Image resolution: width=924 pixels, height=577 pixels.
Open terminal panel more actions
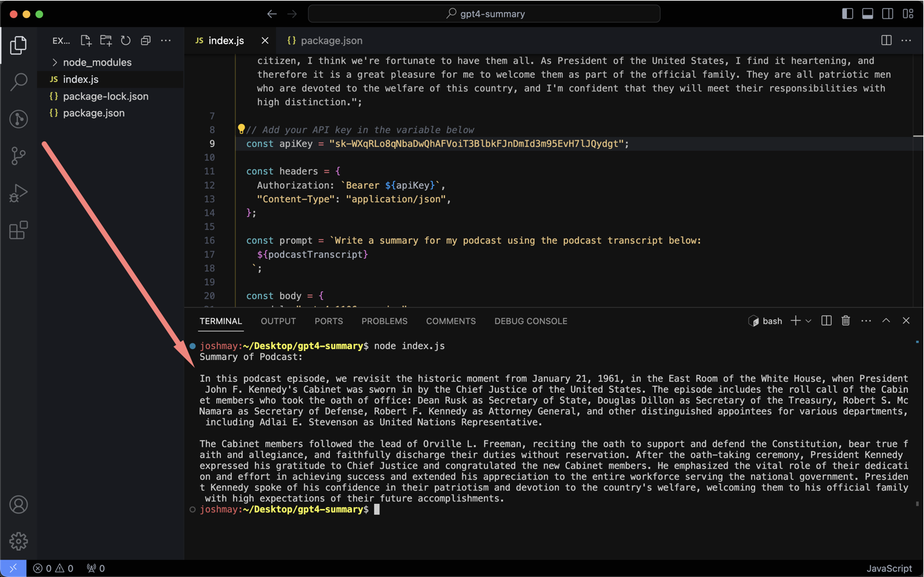[x=866, y=321]
